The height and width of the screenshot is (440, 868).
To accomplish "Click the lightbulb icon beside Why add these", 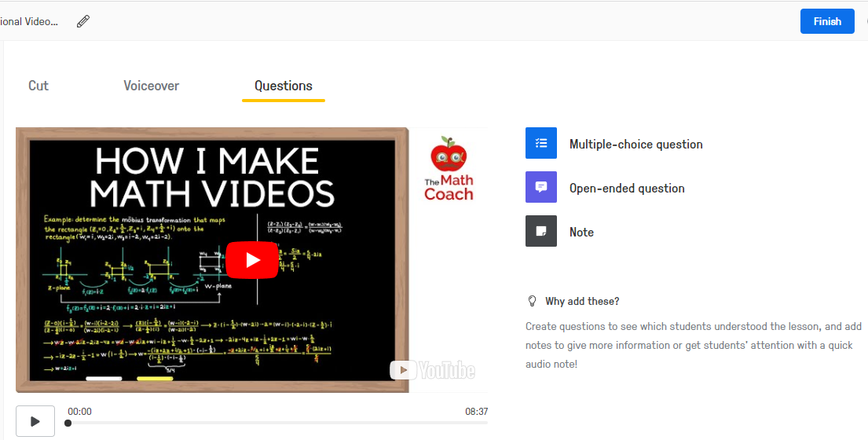I will (x=532, y=301).
